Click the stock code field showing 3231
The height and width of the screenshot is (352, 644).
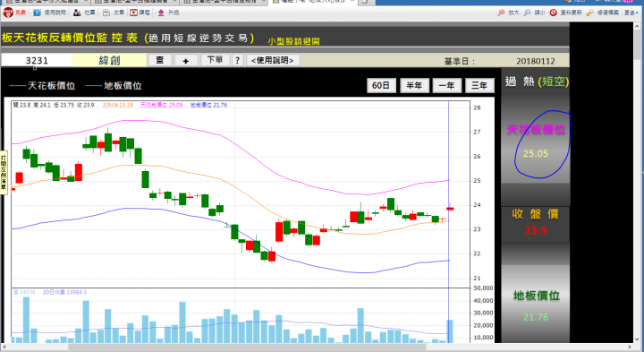(37, 60)
